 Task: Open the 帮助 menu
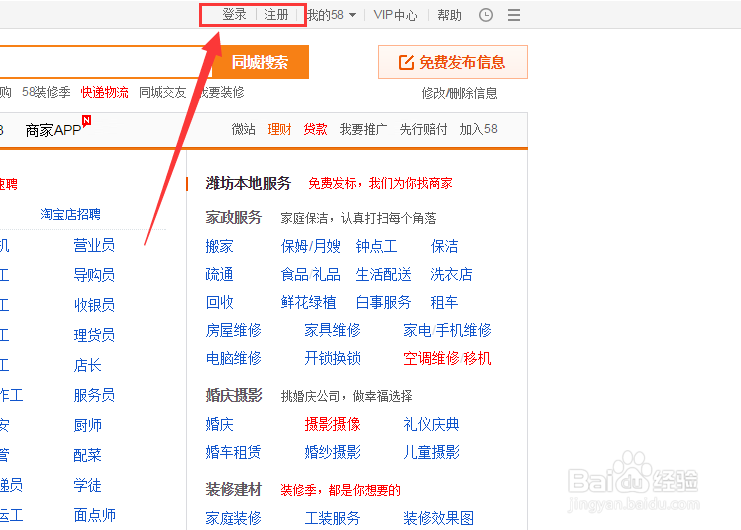(449, 15)
